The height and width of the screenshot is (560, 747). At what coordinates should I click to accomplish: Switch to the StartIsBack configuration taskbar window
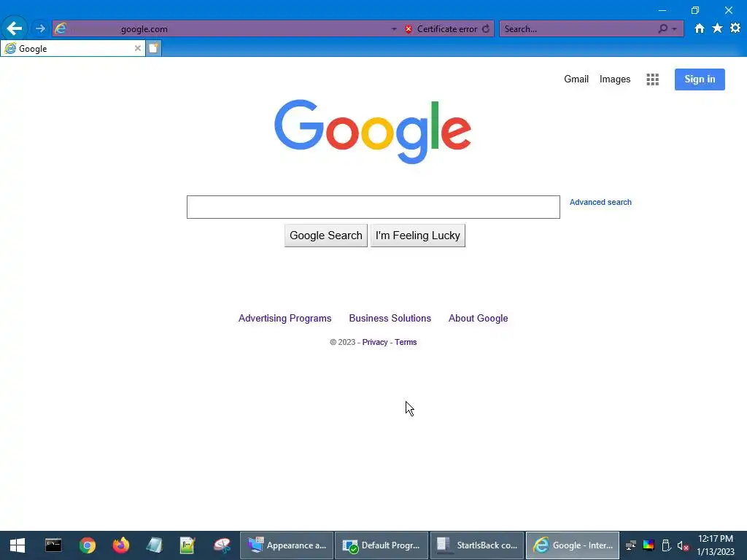click(x=477, y=545)
